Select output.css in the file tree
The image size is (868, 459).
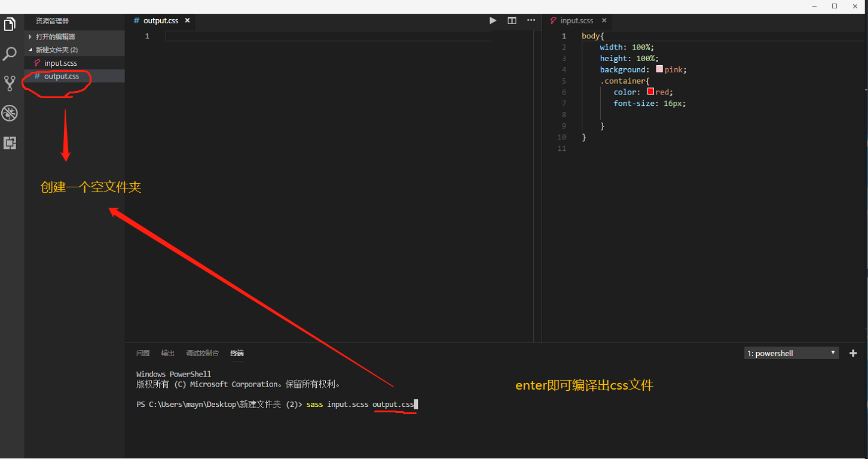(75, 76)
